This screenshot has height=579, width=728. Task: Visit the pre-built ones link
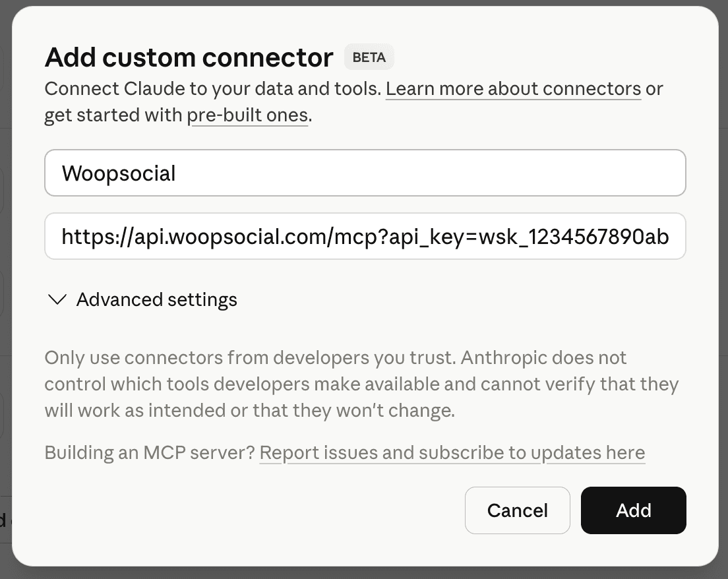248,115
